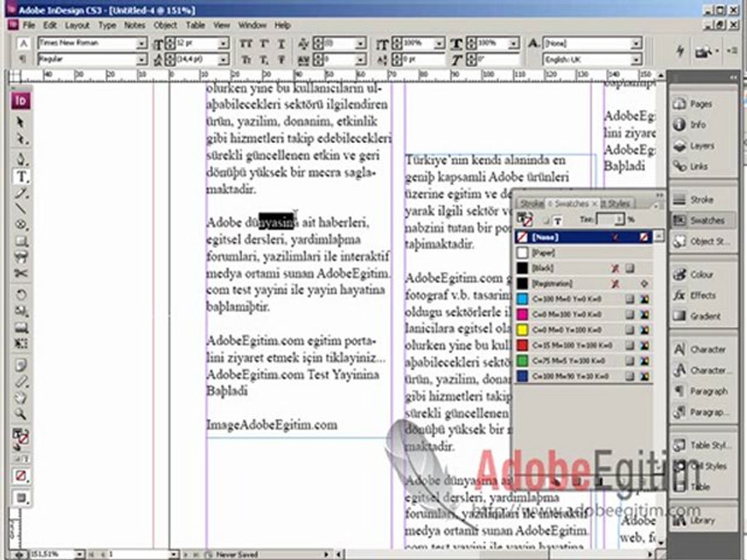The width and height of the screenshot is (747, 560).
Task: Click the Apply None button in toolbox
Action: pyautogui.click(x=20, y=476)
